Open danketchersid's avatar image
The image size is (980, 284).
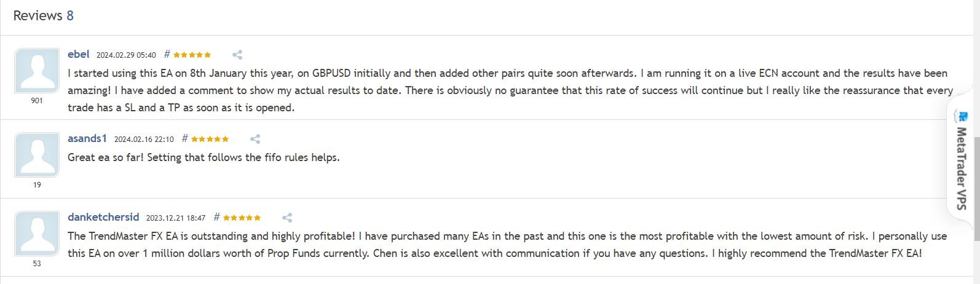(37, 234)
